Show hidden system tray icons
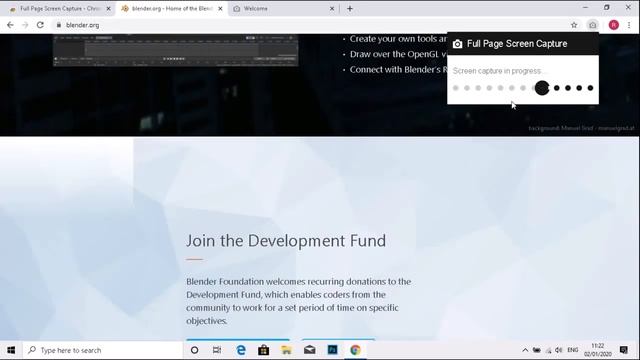 [x=525, y=350]
